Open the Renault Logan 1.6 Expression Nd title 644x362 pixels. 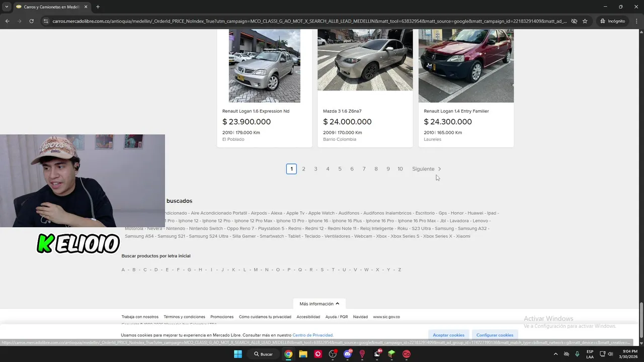(x=256, y=111)
